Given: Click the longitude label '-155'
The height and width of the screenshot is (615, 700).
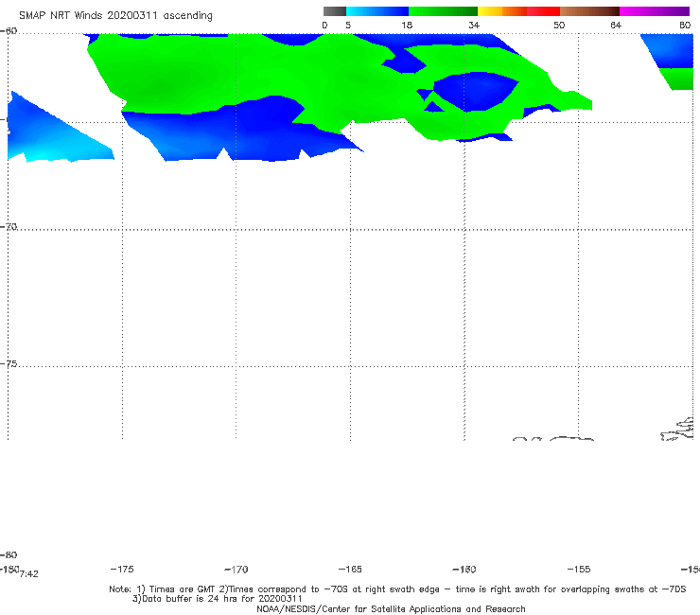Looking at the screenshot, I should coord(579,570).
